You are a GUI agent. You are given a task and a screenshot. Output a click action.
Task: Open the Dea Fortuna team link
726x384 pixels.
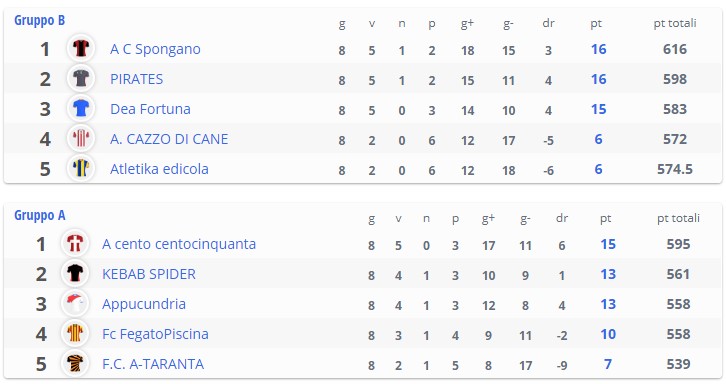click(x=150, y=109)
